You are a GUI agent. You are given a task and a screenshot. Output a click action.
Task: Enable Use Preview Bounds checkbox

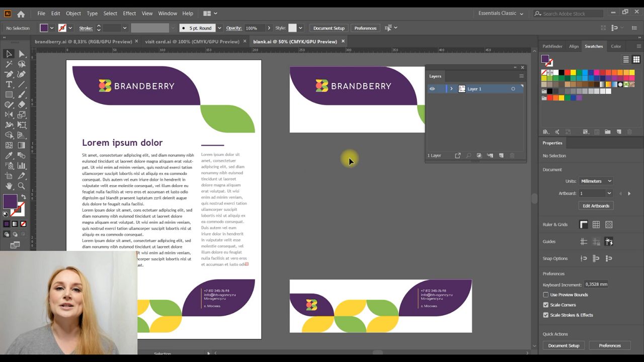[546, 295]
